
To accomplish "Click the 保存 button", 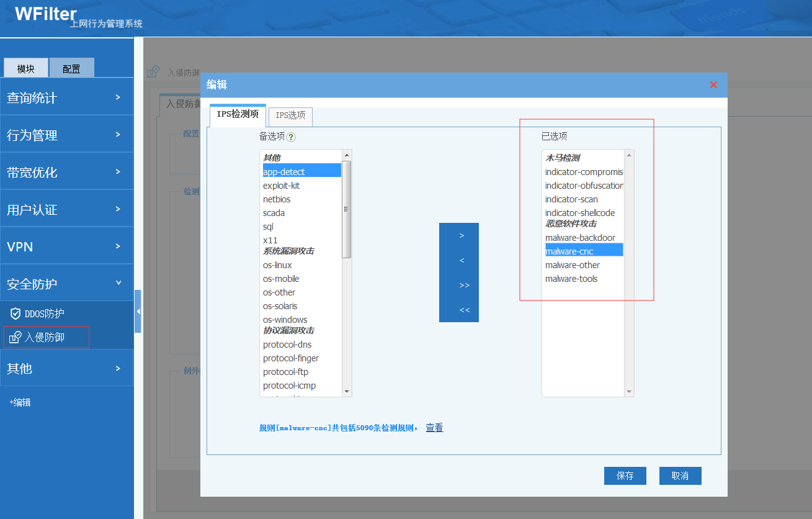I will (x=625, y=476).
